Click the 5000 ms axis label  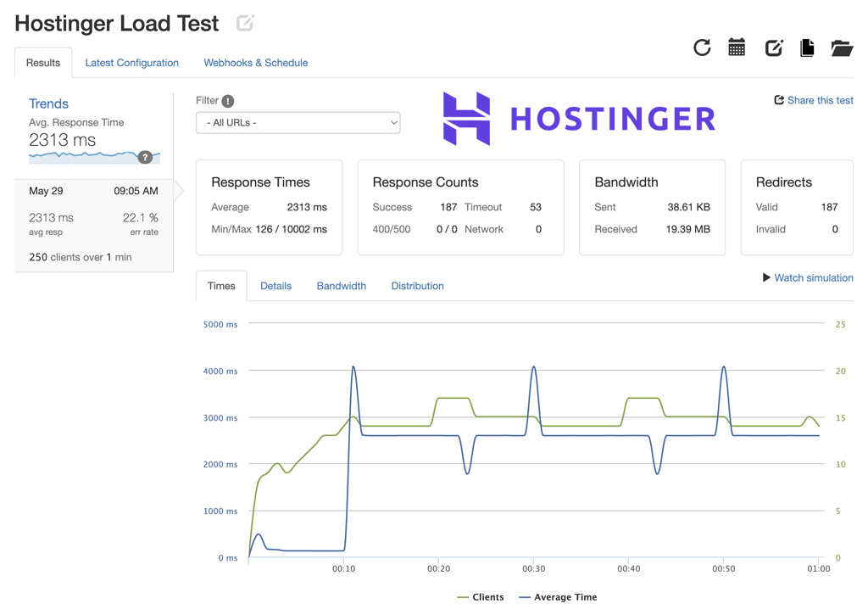tap(220, 324)
